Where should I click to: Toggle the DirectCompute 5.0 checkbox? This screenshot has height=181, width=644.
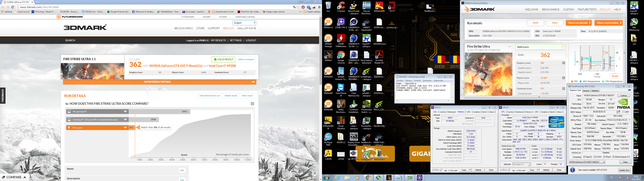tap(613, 157)
